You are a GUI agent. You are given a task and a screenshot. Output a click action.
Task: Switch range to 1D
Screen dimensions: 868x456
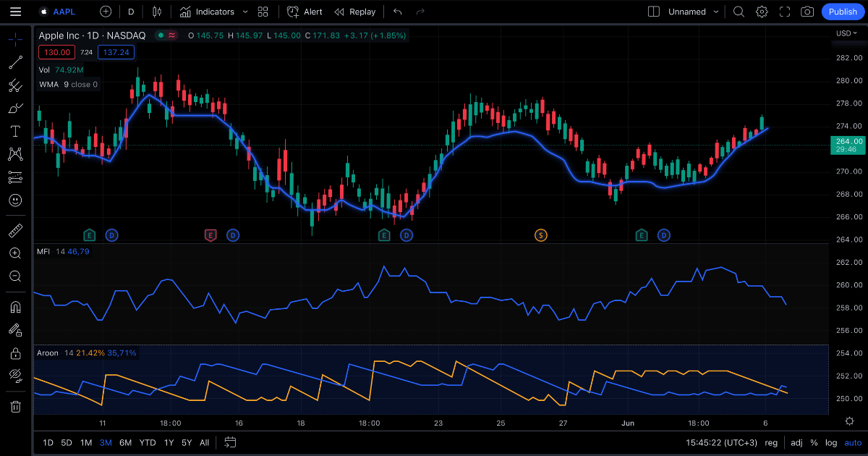pos(48,442)
